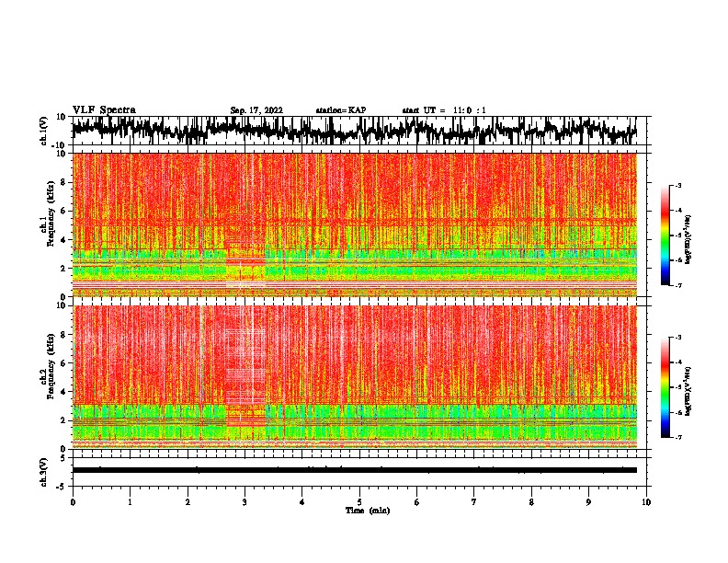Click the "-5" tick on ch.3(V) axis

coord(62,487)
